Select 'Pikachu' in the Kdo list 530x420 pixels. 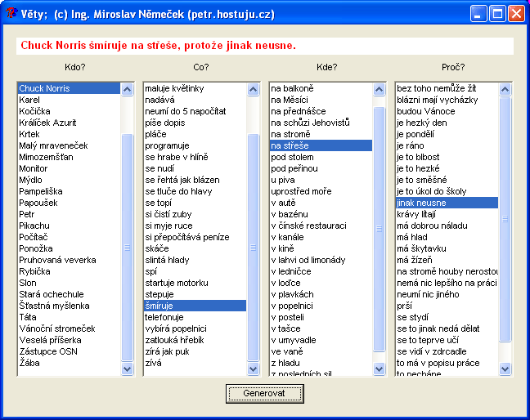tap(34, 226)
